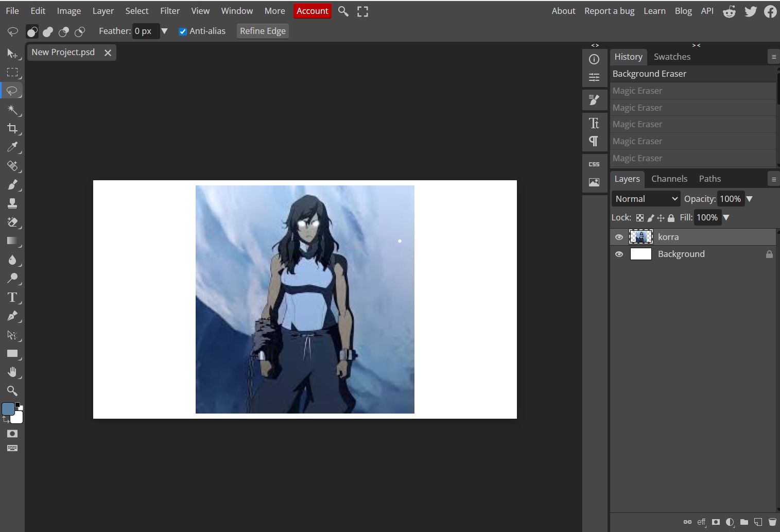780x532 pixels.
Task: Click the delete layer trash icon
Action: click(x=772, y=522)
